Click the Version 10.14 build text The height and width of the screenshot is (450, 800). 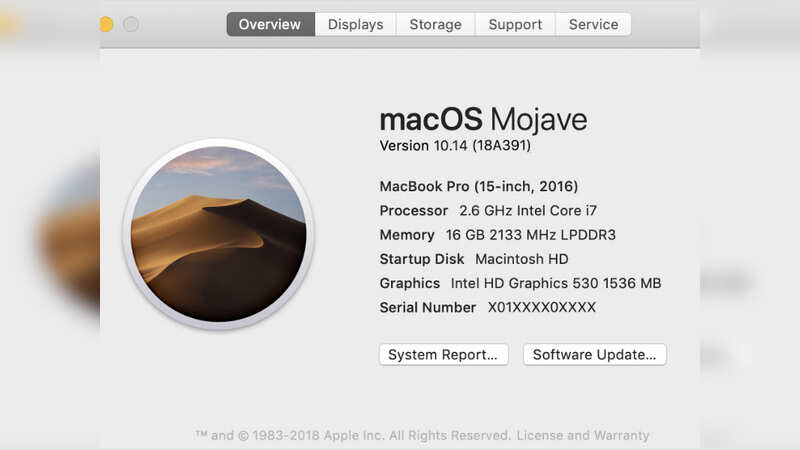pyautogui.click(x=455, y=146)
